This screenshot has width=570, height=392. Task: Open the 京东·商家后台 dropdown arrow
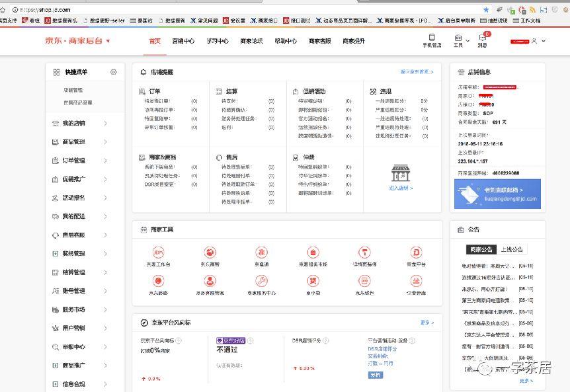pos(108,41)
